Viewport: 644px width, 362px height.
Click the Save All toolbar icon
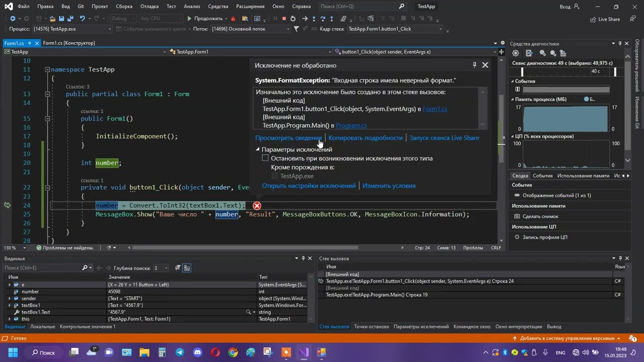click(x=71, y=19)
